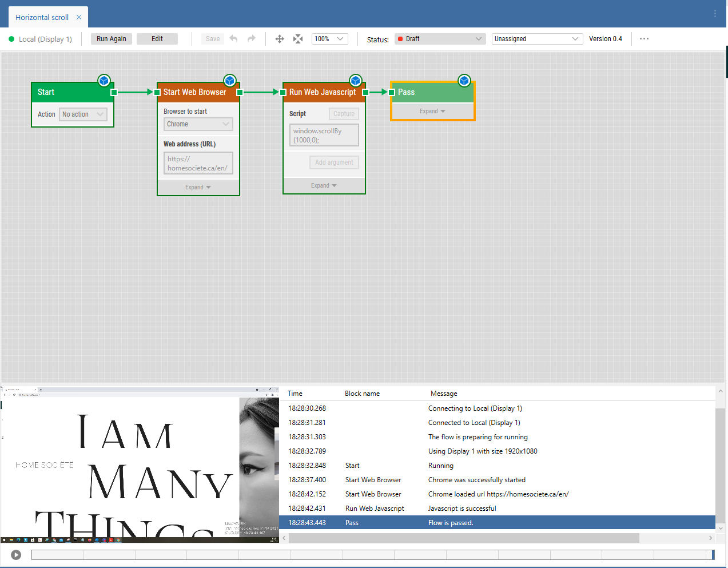The height and width of the screenshot is (568, 728).
Task: Open the Browser to start dropdown showing Chrome
Action: coord(198,124)
